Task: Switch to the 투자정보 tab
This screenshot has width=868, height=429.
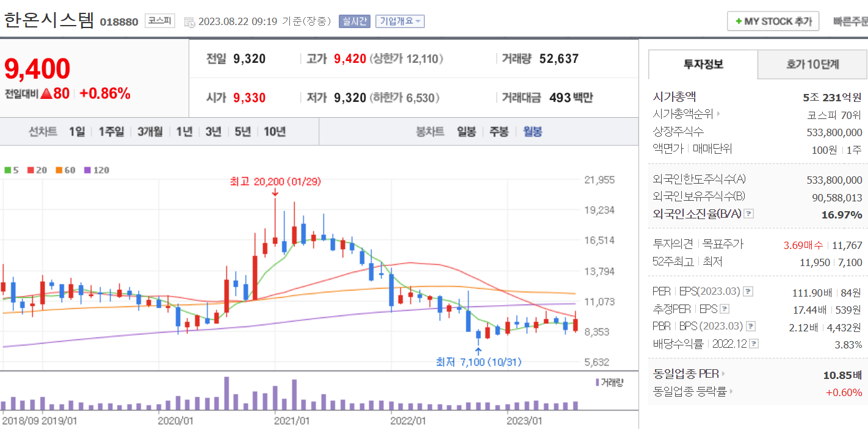Action: [x=703, y=65]
